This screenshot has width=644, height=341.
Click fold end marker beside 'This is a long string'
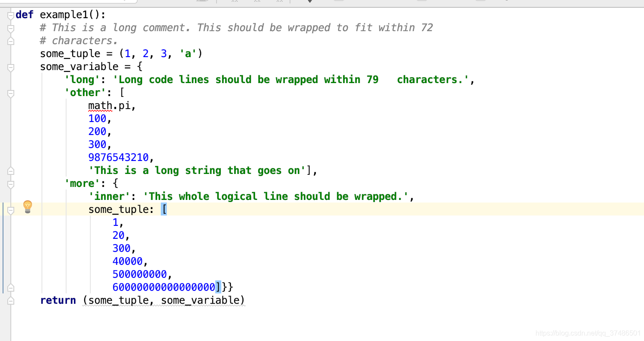click(11, 171)
